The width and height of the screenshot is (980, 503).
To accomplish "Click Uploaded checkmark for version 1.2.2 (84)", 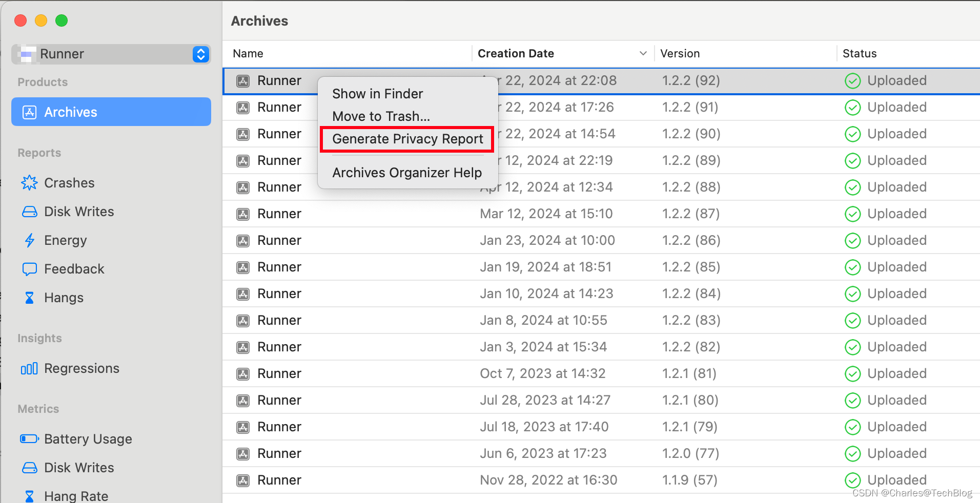I will click(x=852, y=294).
